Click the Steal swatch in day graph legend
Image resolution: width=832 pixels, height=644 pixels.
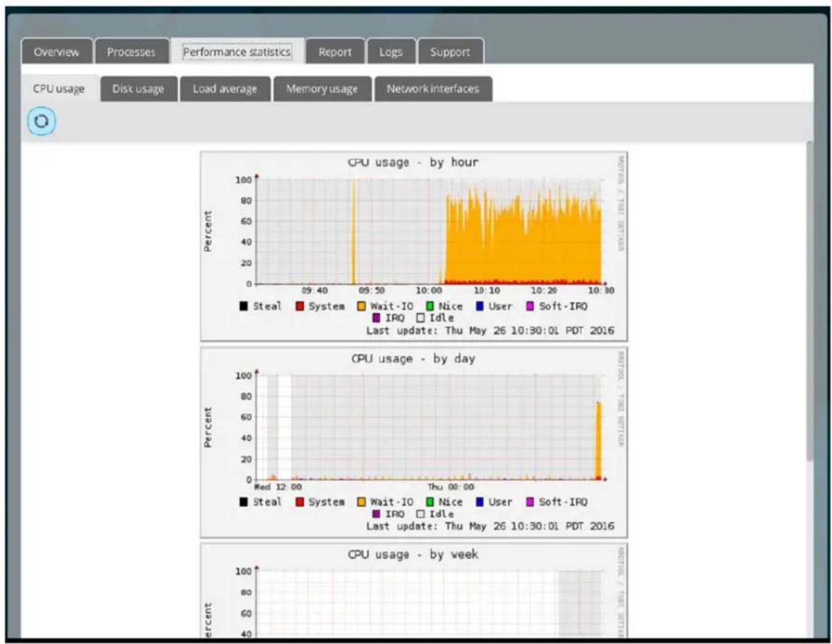click(244, 502)
